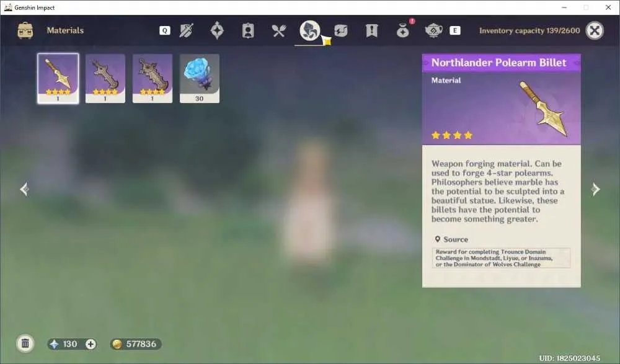Open the Character Development Items tab

point(248,30)
